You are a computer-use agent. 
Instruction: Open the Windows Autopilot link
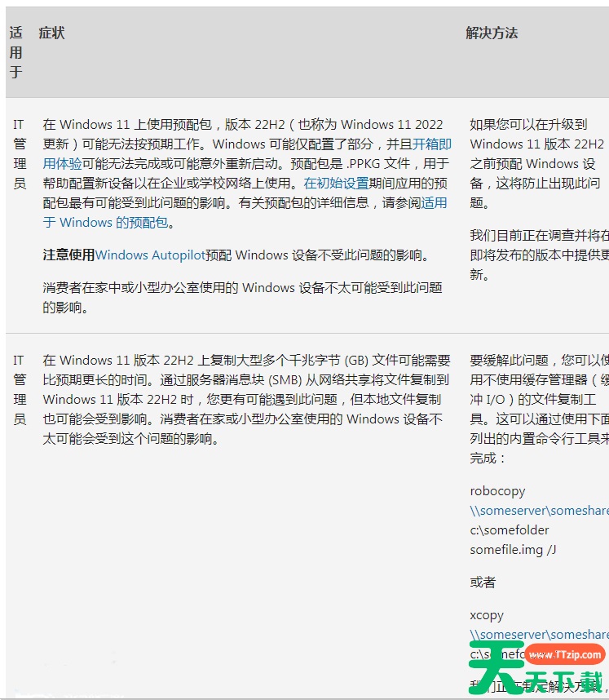150,255
